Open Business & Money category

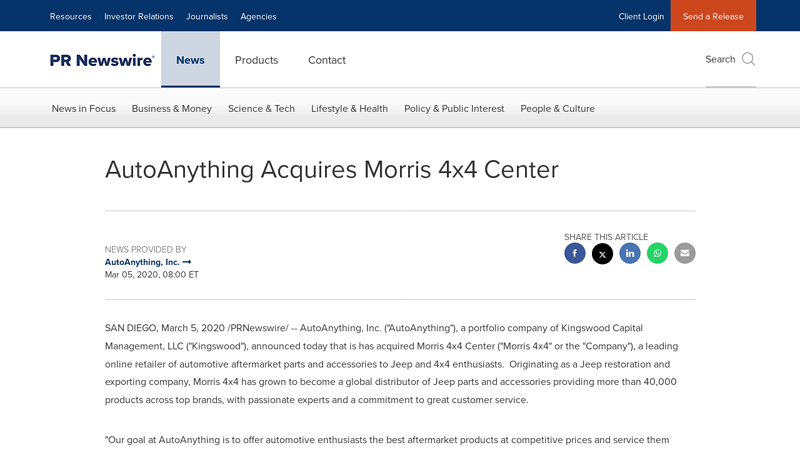click(171, 109)
